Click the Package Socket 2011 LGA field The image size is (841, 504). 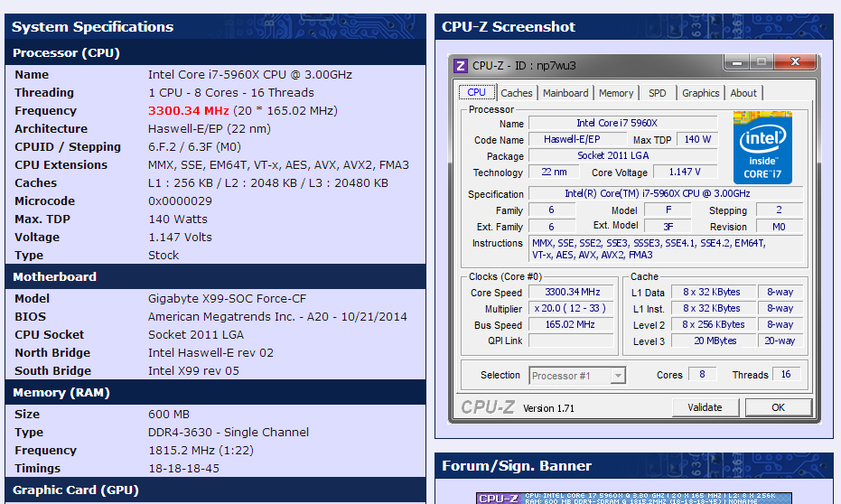click(x=622, y=155)
